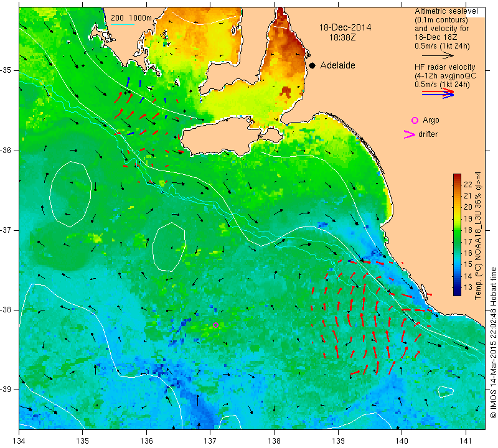Click the IMOS copyright timestamp text

(x=493, y=342)
